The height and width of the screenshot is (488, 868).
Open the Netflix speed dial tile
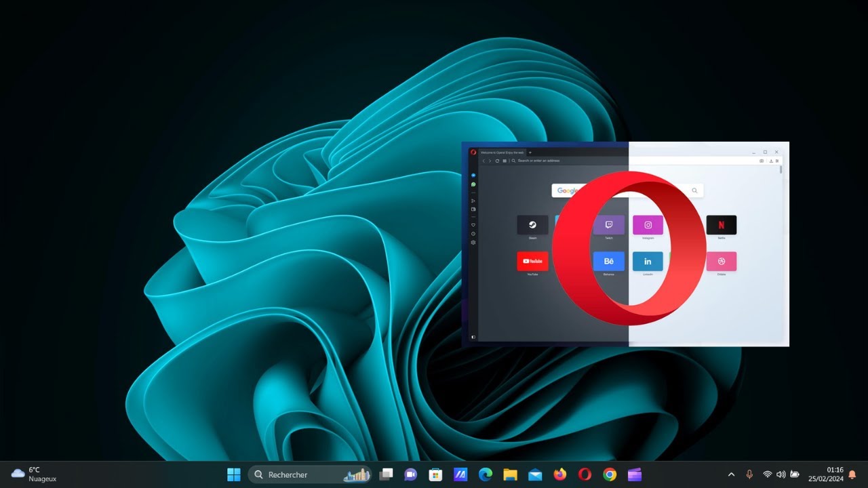(722, 225)
